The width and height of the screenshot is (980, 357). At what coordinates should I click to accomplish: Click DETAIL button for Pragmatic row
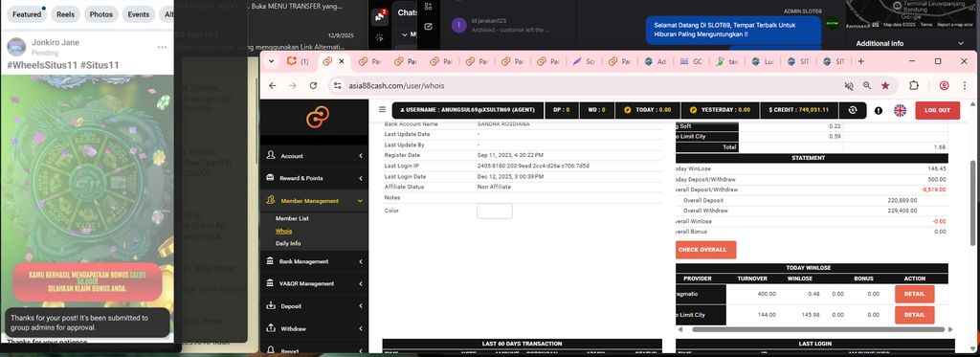[x=914, y=294]
